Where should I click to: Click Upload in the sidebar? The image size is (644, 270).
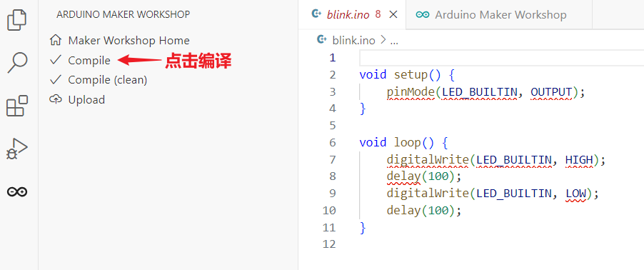(86, 99)
